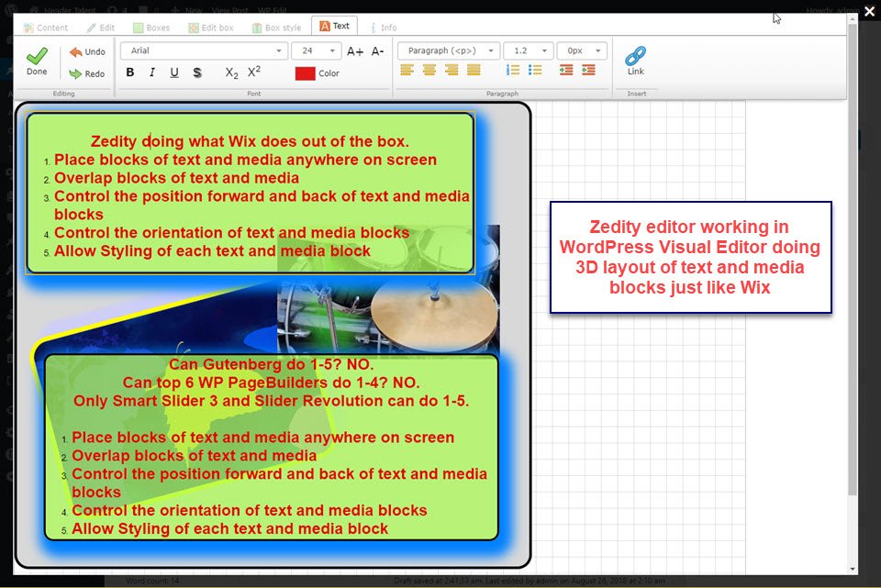Select the Text tab
This screenshot has width=881, height=588.
point(334,26)
